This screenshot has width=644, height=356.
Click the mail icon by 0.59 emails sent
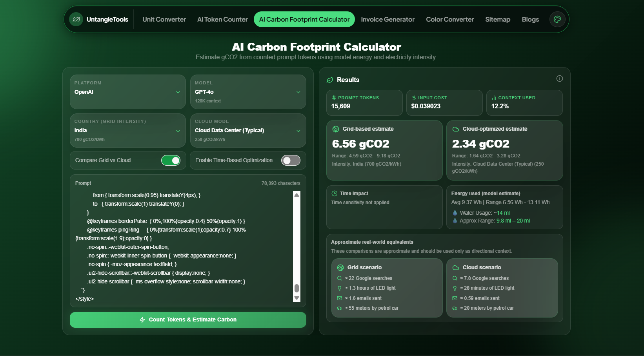455,298
